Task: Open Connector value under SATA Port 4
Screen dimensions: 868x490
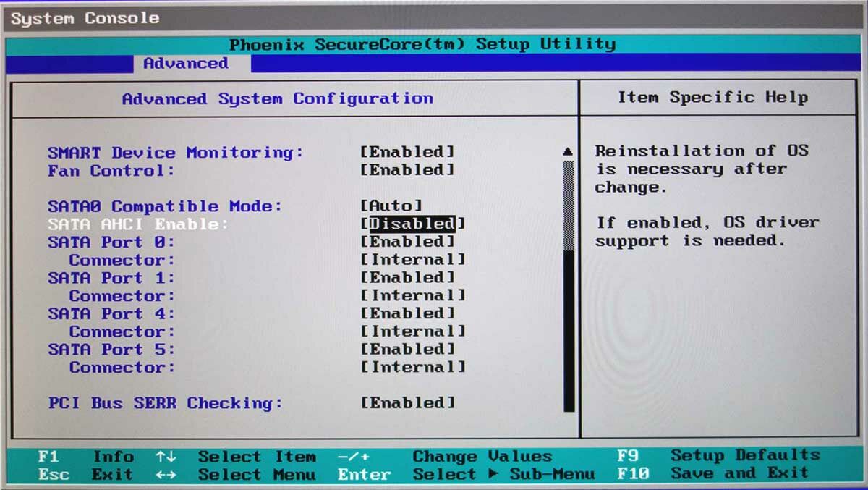Action: click(413, 331)
